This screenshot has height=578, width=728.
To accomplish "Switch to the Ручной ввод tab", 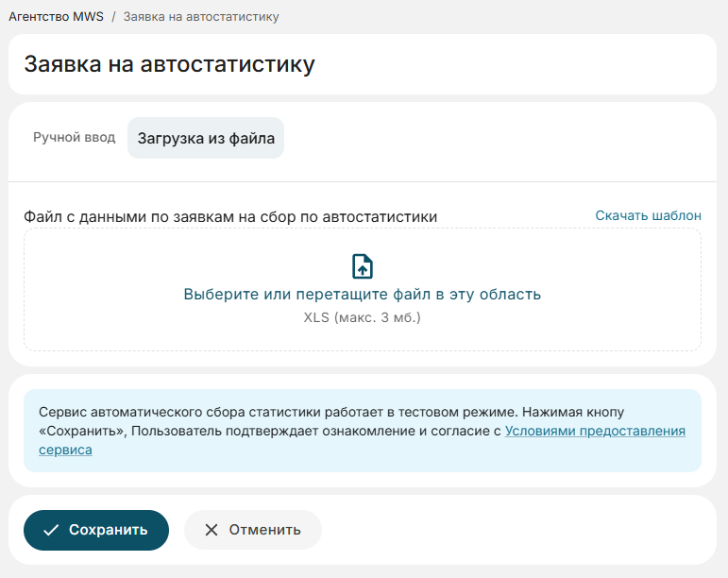I will click(x=74, y=138).
